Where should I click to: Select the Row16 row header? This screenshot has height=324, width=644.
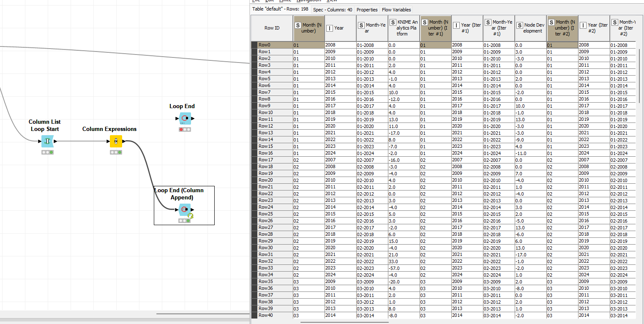click(x=272, y=153)
